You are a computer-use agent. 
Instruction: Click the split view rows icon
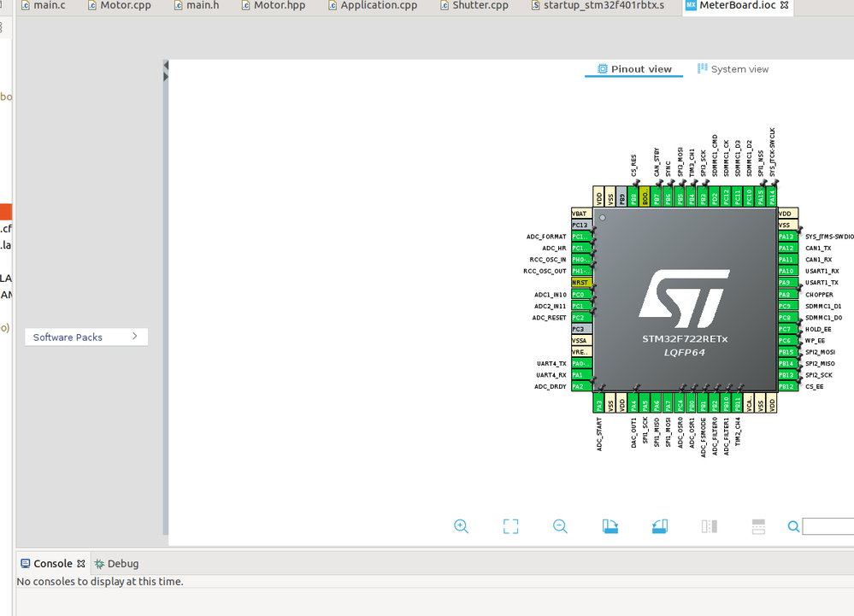tap(758, 526)
